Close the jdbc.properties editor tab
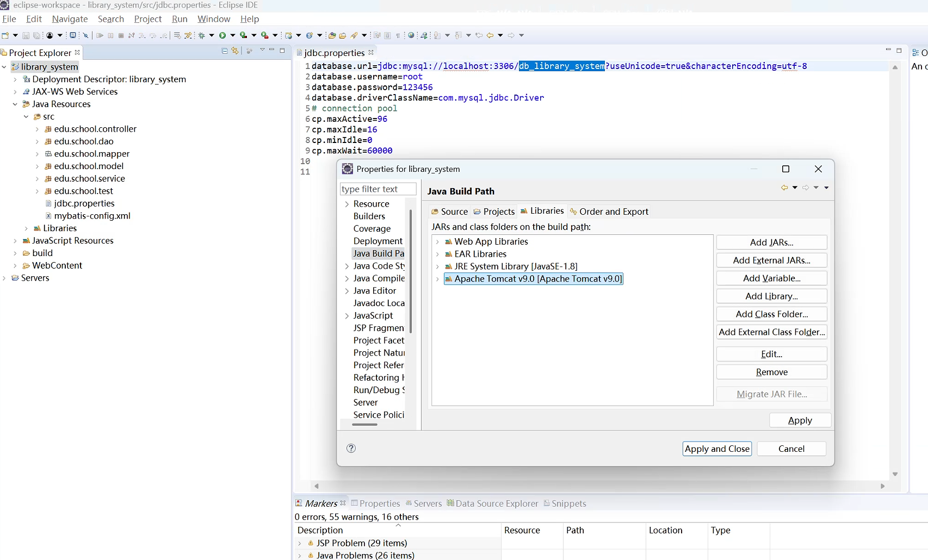 [371, 52]
